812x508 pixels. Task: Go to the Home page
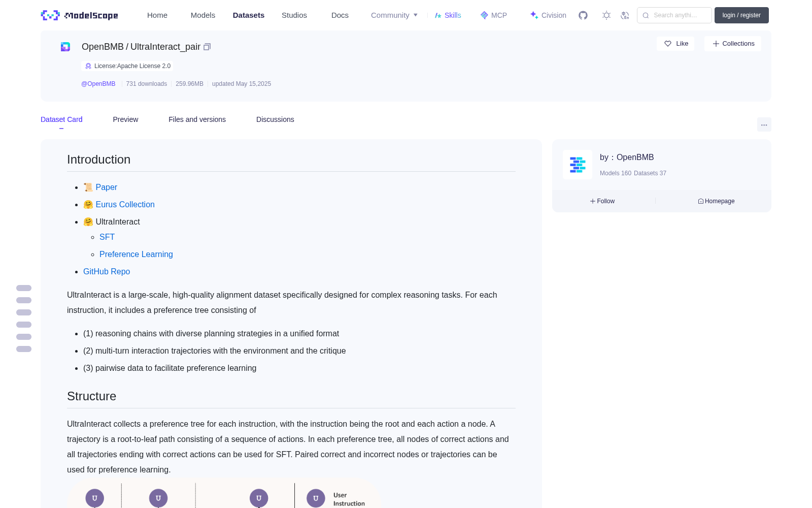click(157, 15)
